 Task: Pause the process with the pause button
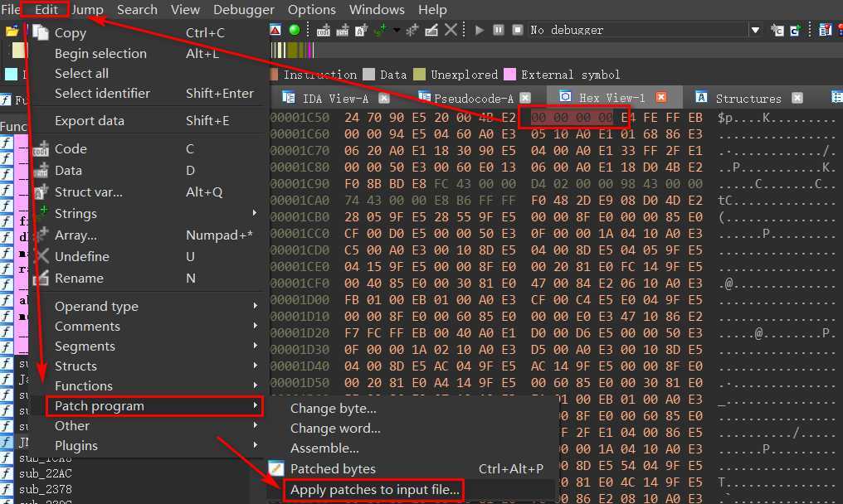click(499, 30)
